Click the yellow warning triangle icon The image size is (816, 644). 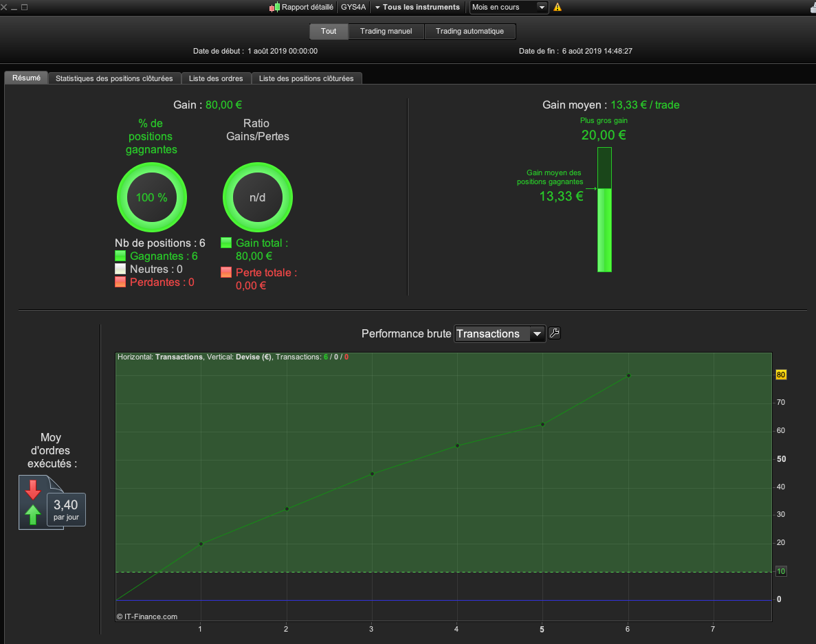558,8
